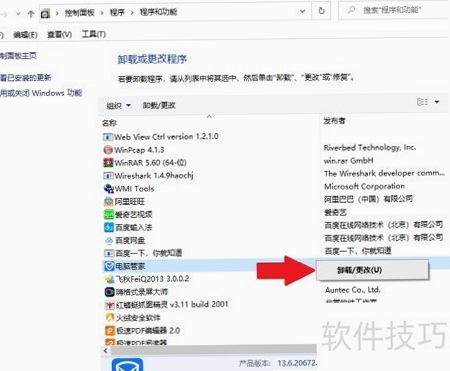The width and height of the screenshot is (450, 371).
Task: Click the 阿里旺旺 icon
Action: coord(109,201)
